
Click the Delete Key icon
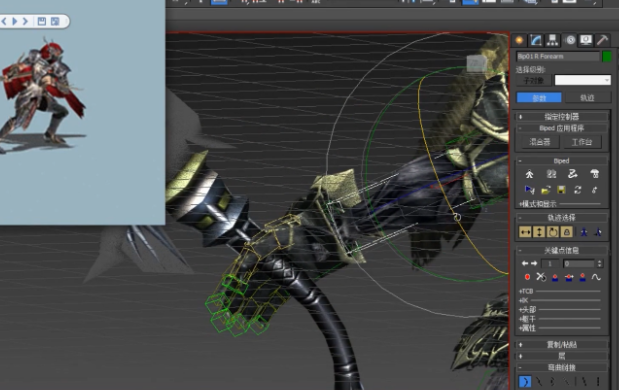tap(541, 277)
